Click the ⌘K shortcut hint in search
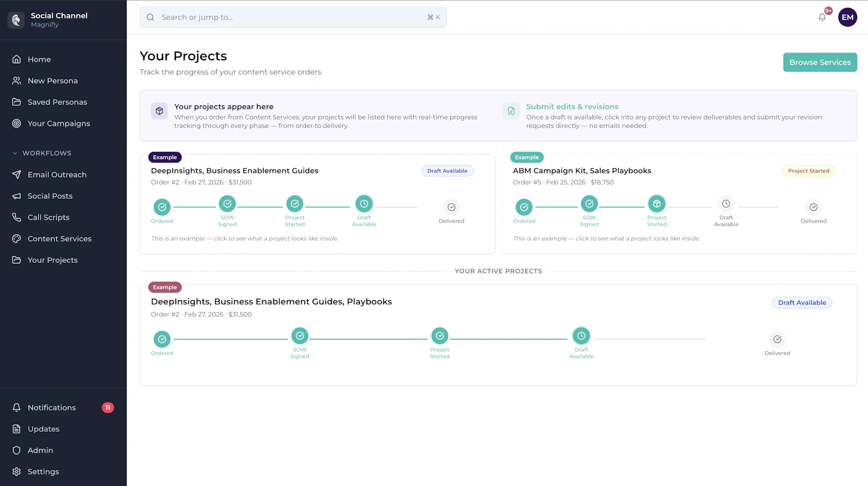The height and width of the screenshot is (486, 868). click(433, 17)
